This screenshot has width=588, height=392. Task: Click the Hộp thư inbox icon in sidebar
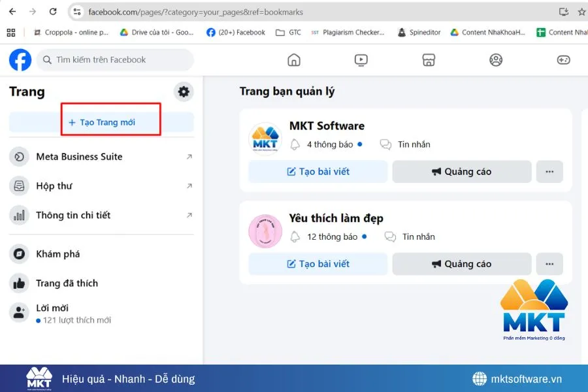coord(18,186)
